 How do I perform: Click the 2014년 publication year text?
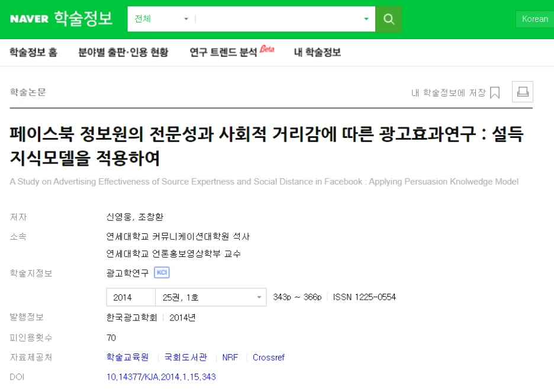(182, 317)
